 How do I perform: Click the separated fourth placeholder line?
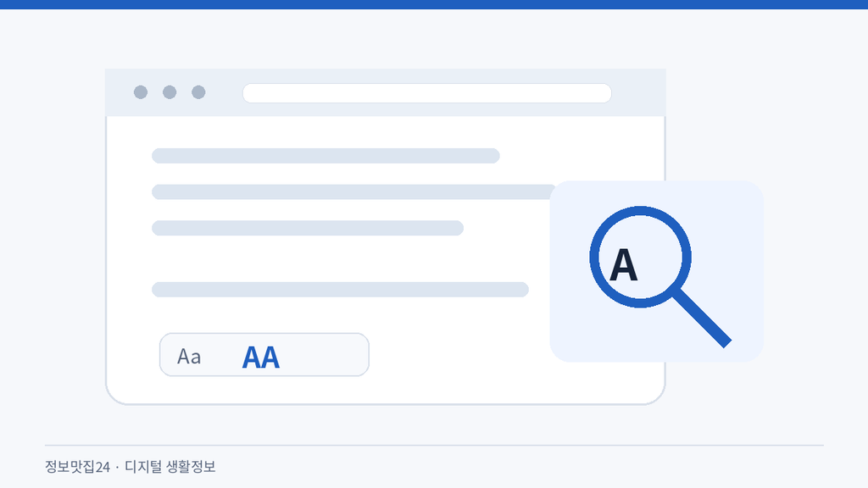click(340, 290)
